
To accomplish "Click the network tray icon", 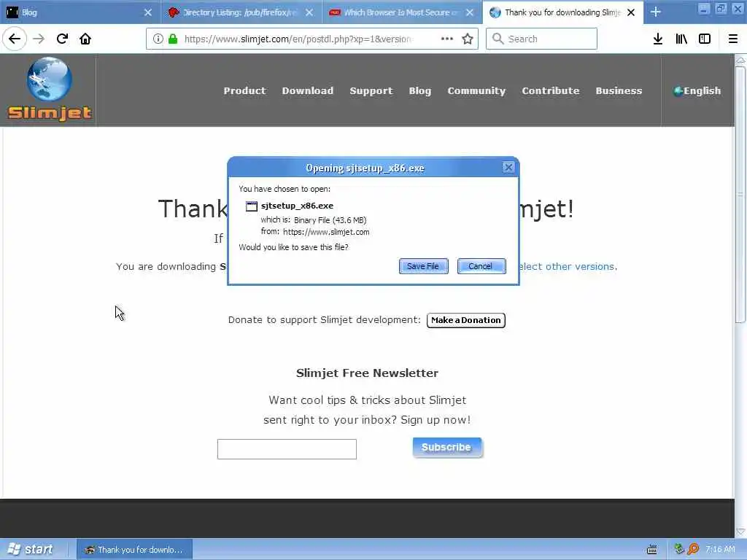I will pyautogui.click(x=679, y=549).
